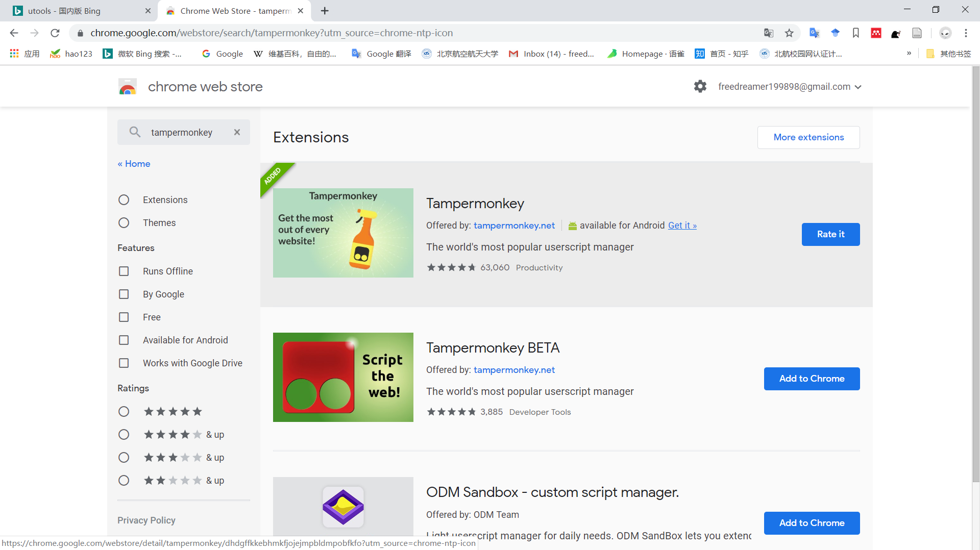Viewport: 980px width, 550px height.
Task: Select the Extensions radio button
Action: point(124,199)
